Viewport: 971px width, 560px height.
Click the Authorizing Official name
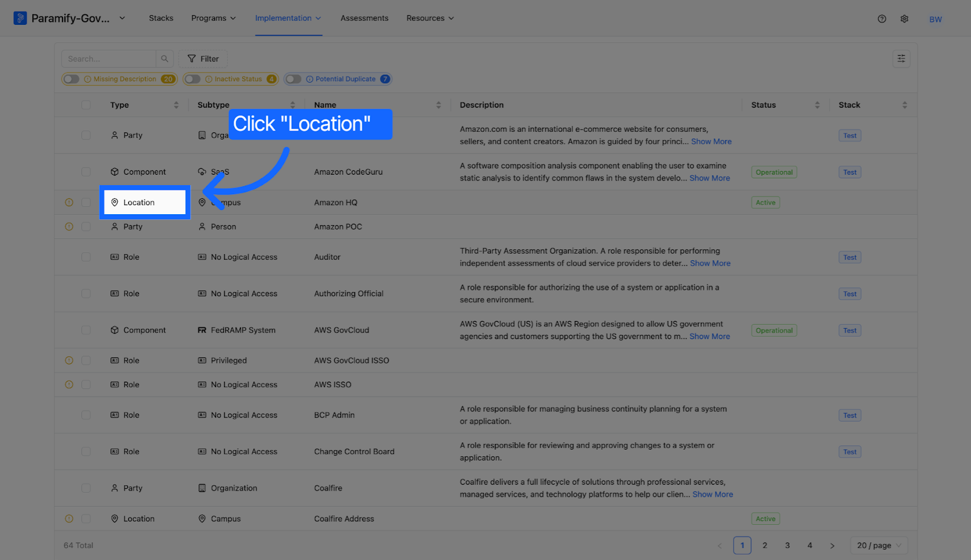[349, 294]
